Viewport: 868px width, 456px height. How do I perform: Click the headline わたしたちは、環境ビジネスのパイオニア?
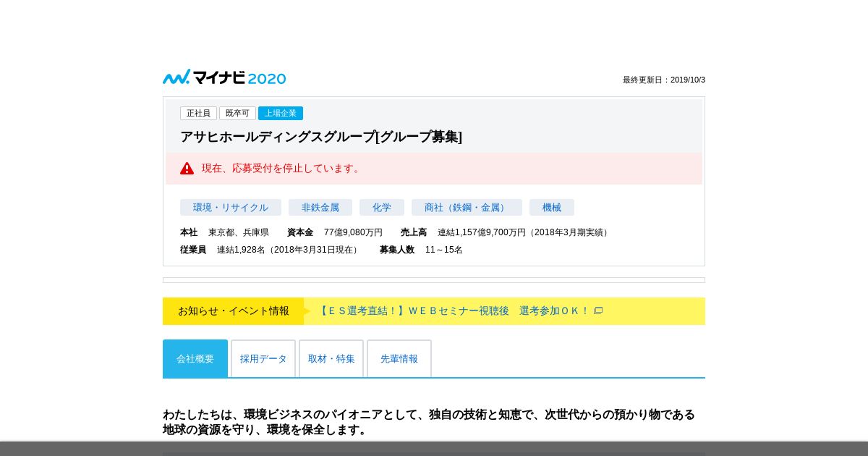(429, 422)
